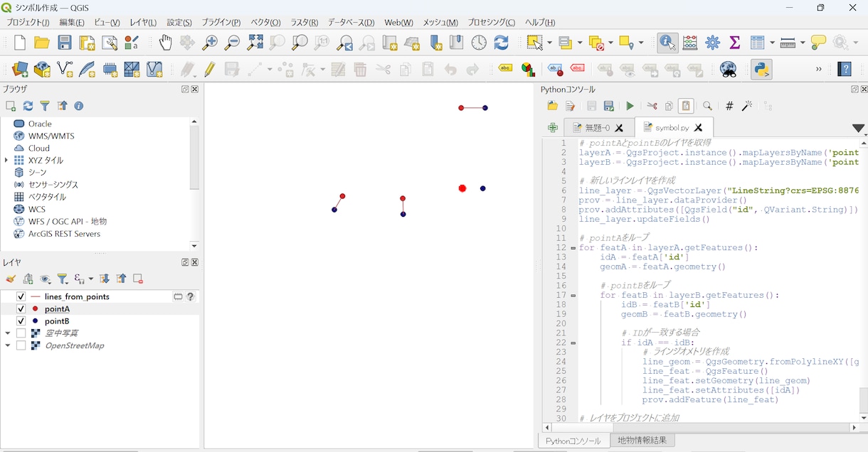Click the Remove Layer icon in Layers panel

[x=138, y=279]
